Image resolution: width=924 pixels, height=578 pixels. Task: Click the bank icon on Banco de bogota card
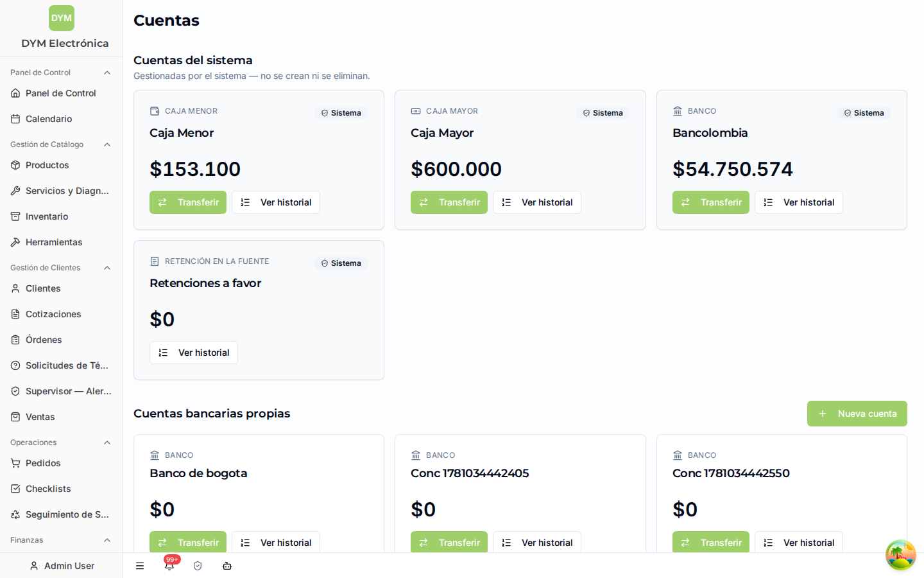[x=155, y=455]
